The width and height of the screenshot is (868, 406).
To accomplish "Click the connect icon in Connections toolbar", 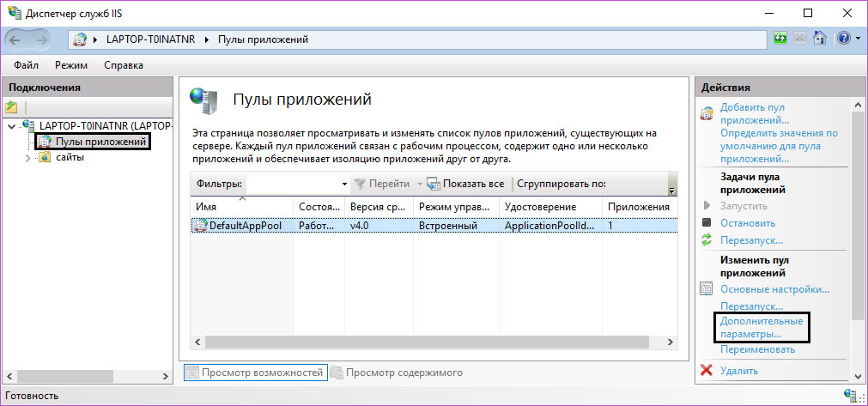I will pyautogui.click(x=12, y=107).
